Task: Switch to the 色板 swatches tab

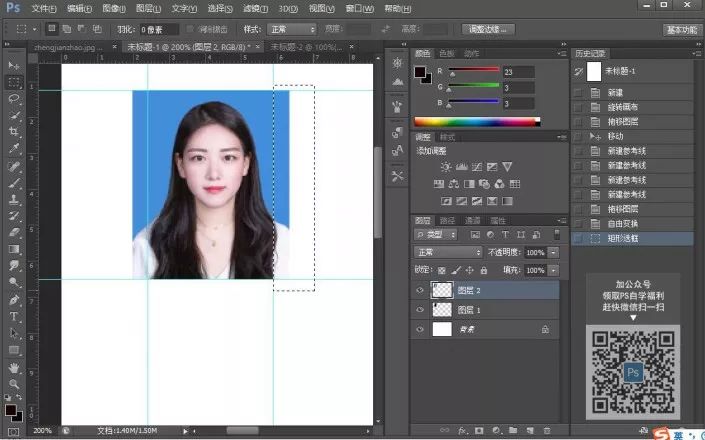Action: 446,53
